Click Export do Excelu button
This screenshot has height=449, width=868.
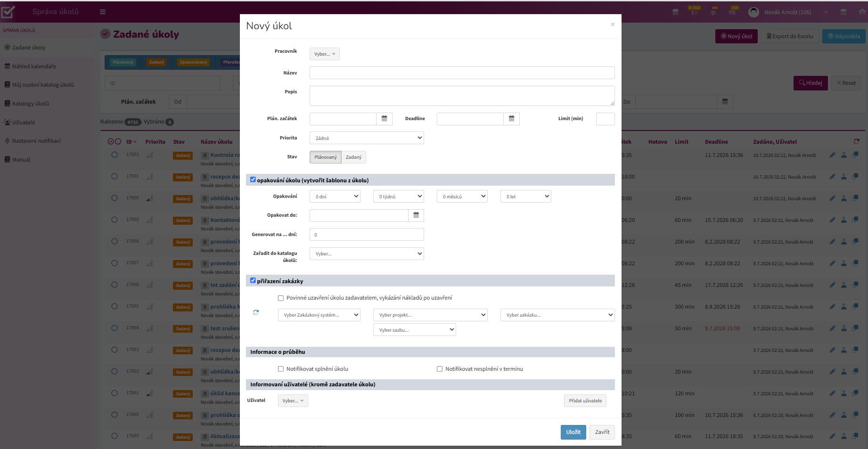pyautogui.click(x=790, y=36)
